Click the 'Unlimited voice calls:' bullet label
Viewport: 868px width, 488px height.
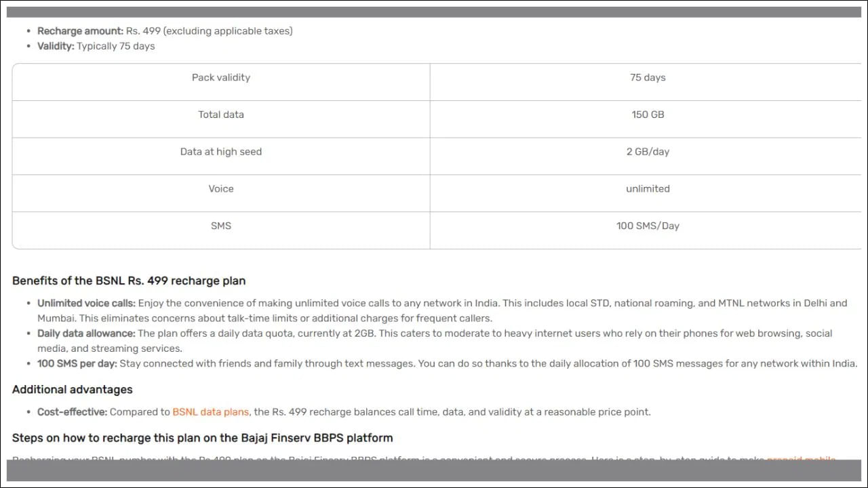click(x=86, y=303)
